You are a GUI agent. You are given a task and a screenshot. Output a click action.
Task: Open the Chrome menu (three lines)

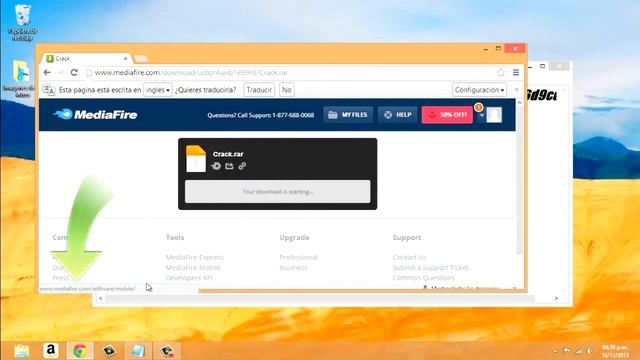pos(516,73)
